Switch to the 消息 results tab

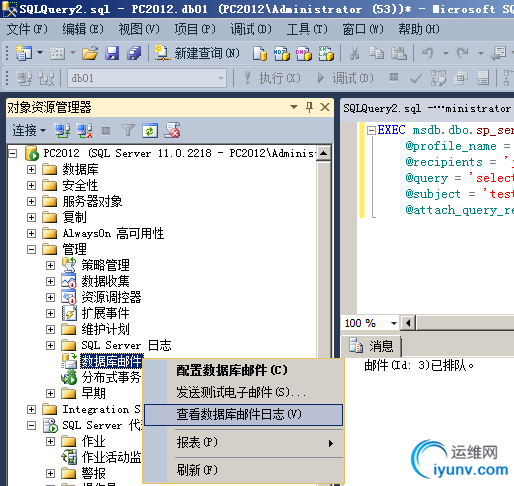pyautogui.click(x=371, y=346)
